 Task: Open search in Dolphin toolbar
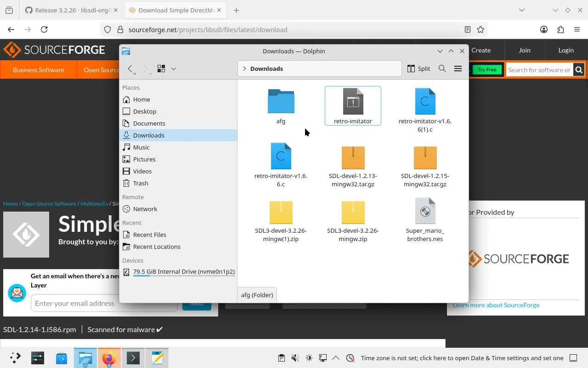[442, 69]
